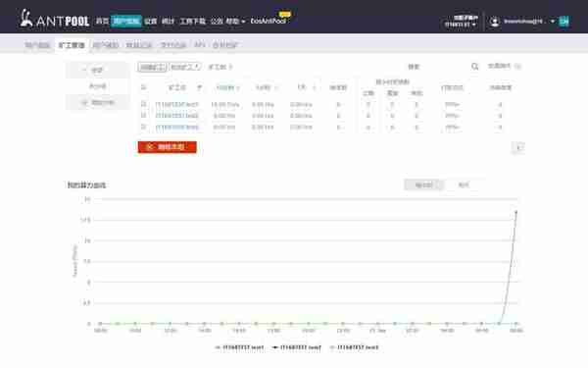This screenshot has width=588, height=368.
Task: Click the sort icon beside worker name header
Action: point(200,87)
